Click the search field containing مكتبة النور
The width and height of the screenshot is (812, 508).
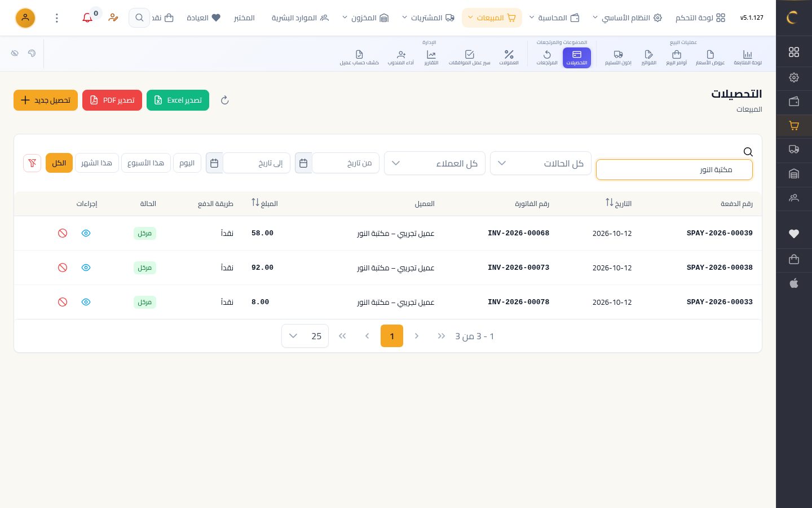coord(674,169)
